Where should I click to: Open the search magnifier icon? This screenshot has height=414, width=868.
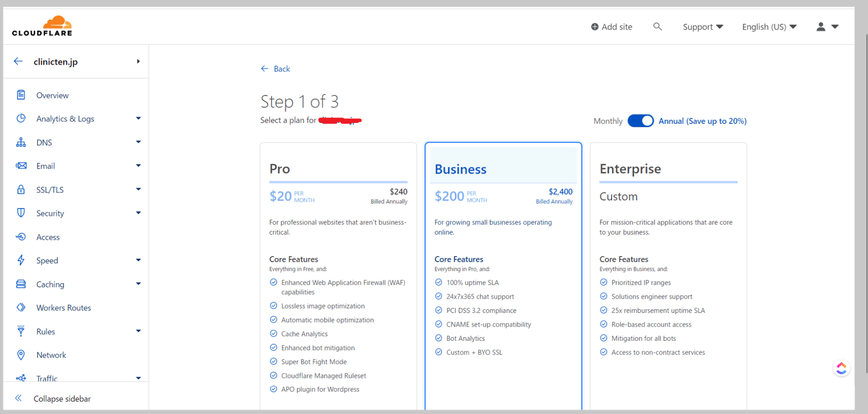658,27
